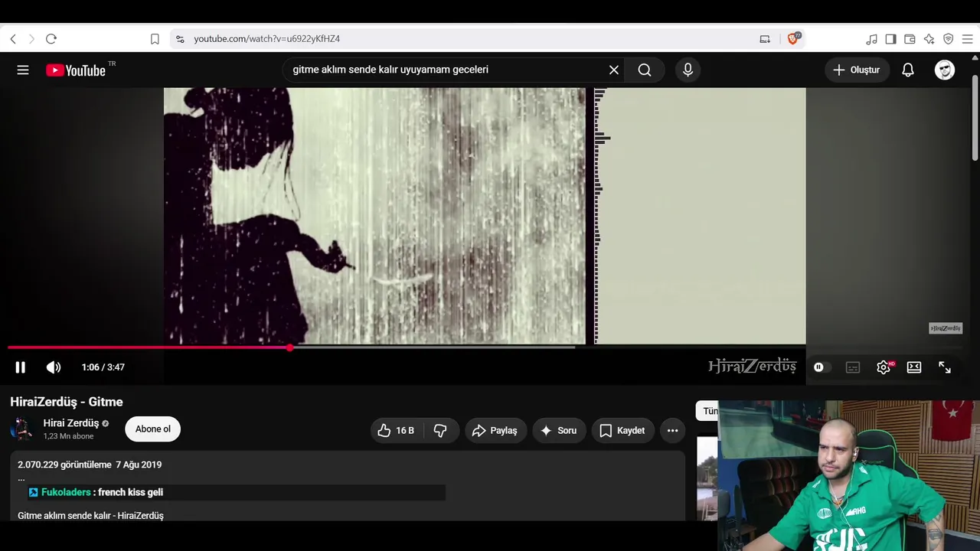Open the account avatar menu

tap(945, 70)
